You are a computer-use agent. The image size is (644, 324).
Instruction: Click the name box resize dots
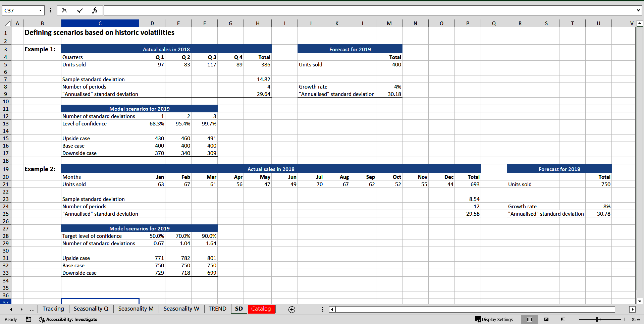(x=51, y=10)
